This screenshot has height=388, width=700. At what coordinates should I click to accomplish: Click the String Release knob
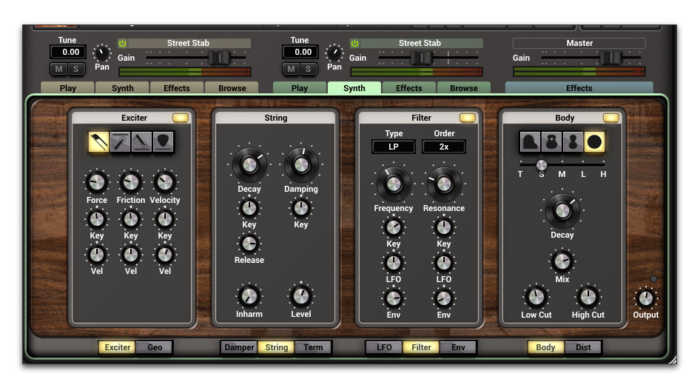coord(249,243)
